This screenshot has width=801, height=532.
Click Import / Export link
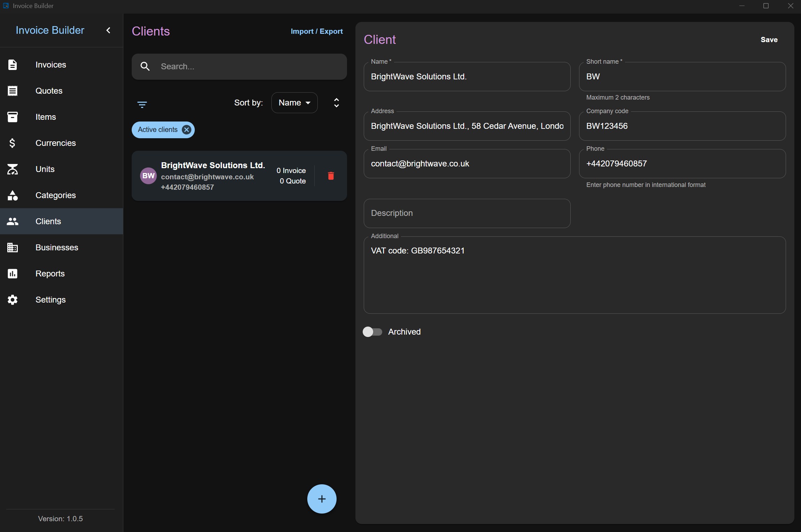pyautogui.click(x=317, y=31)
